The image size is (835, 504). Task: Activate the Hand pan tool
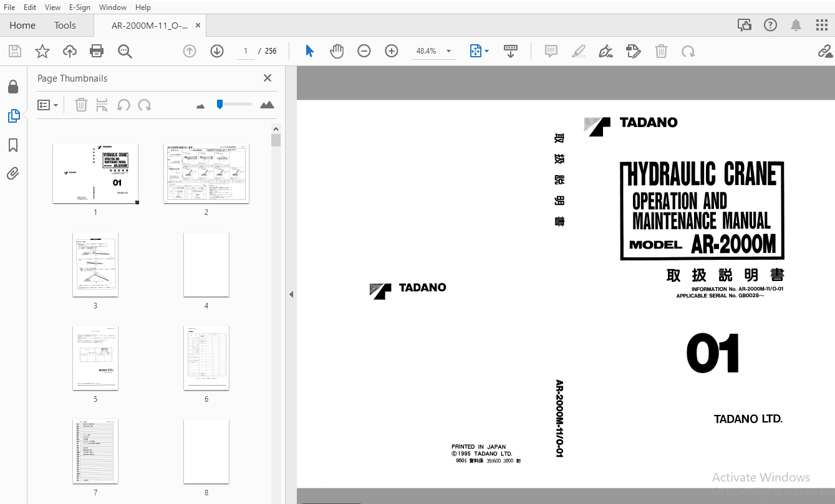(x=337, y=51)
